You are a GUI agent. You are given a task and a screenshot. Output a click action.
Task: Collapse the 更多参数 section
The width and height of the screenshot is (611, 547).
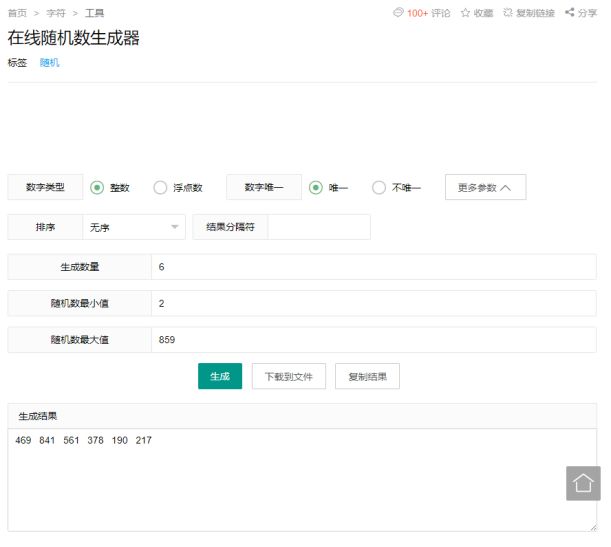[486, 187]
